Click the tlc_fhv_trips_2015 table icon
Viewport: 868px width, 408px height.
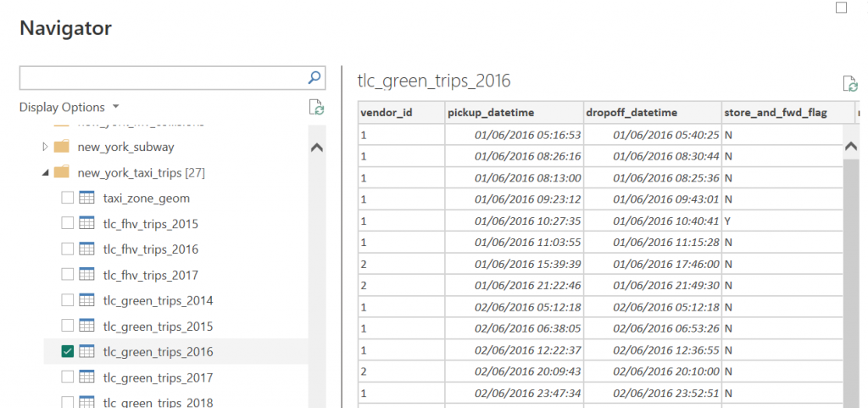coord(86,224)
